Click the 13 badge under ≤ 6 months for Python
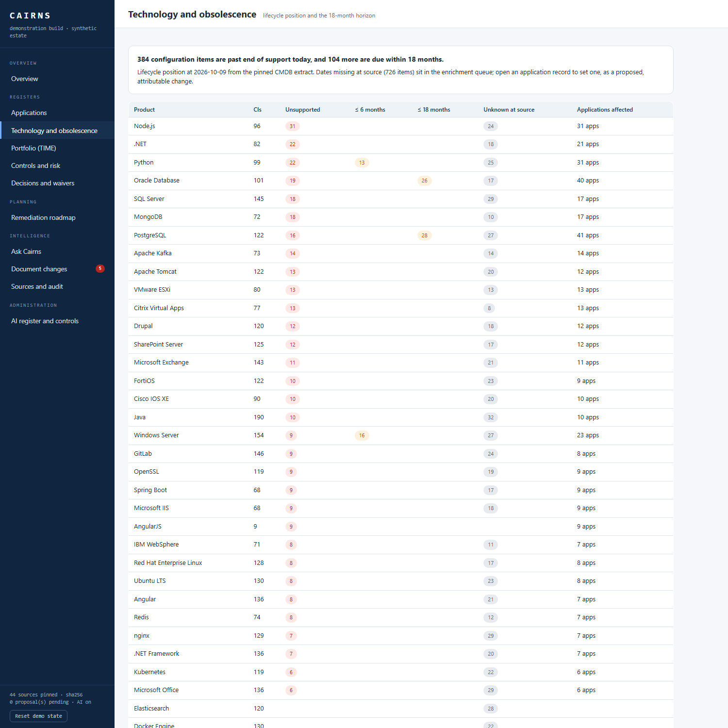Image resolution: width=728 pixels, height=728 pixels. tap(362, 163)
